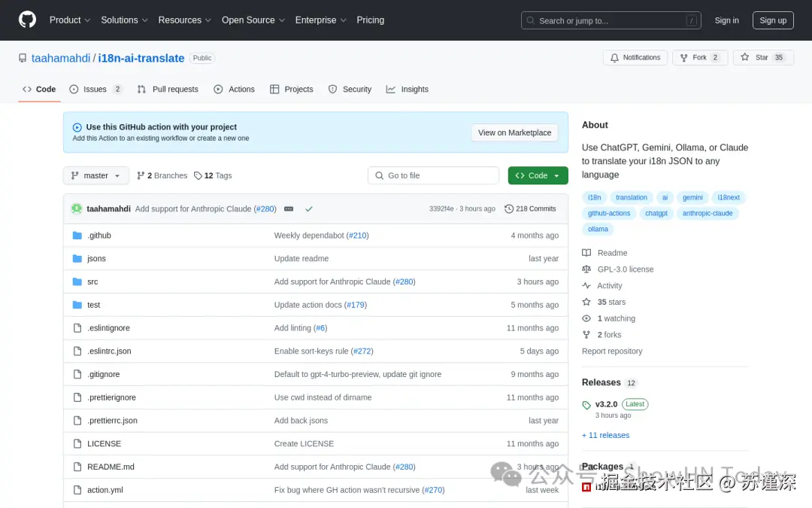Select the Code tab
The width and height of the screenshot is (812, 508).
(x=39, y=89)
